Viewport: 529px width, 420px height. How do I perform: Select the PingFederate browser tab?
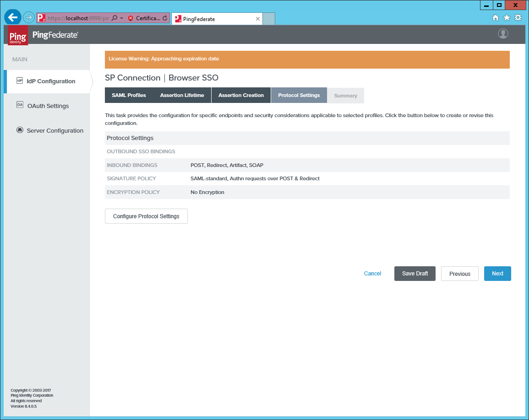point(217,19)
